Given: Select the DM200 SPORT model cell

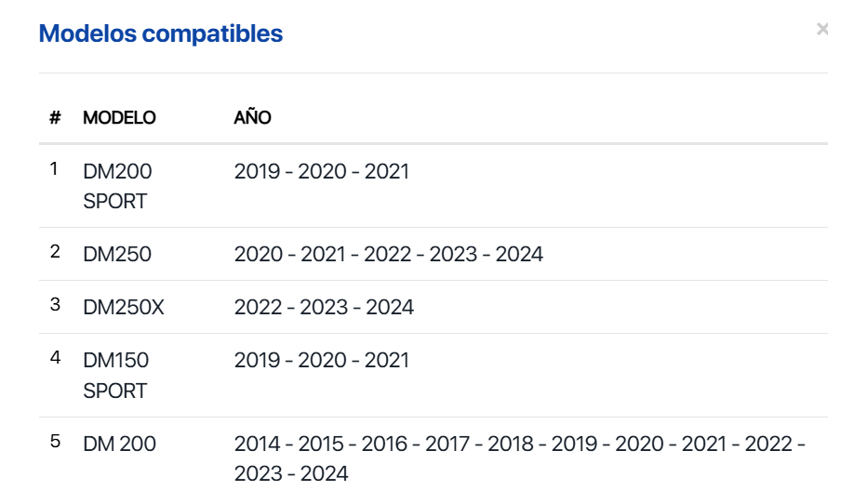Looking at the screenshot, I should click(117, 186).
